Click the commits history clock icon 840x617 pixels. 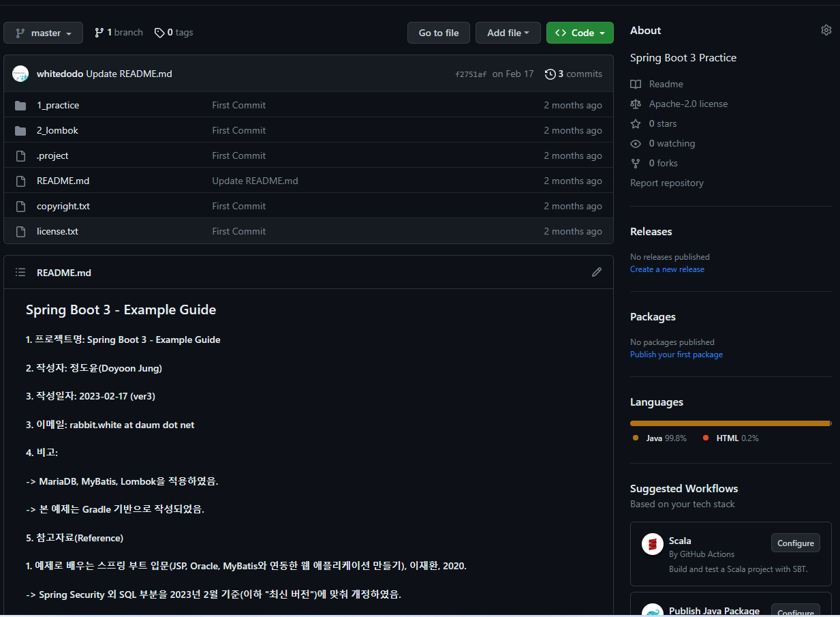coord(550,74)
